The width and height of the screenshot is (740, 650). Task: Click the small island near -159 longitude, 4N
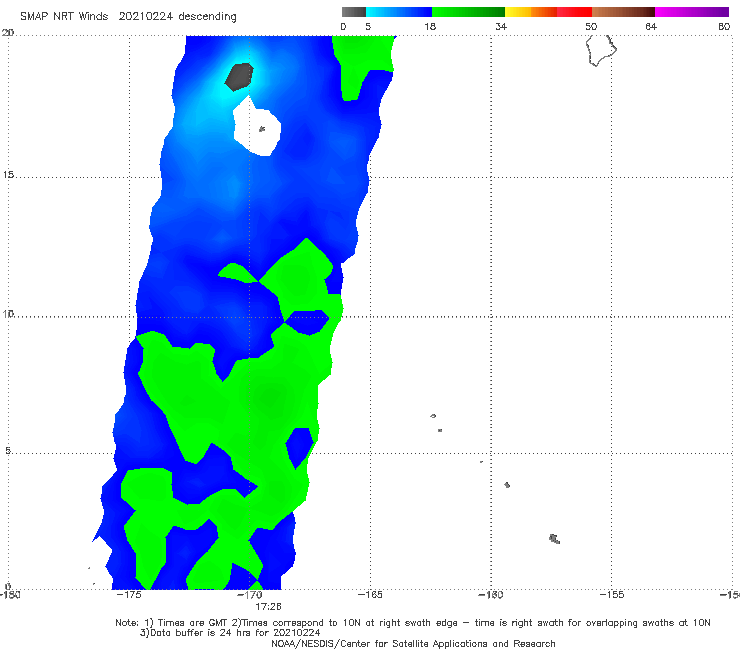click(x=507, y=485)
